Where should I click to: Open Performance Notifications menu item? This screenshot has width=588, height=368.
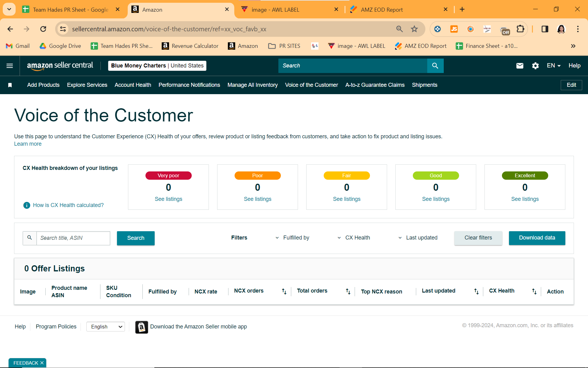(189, 85)
